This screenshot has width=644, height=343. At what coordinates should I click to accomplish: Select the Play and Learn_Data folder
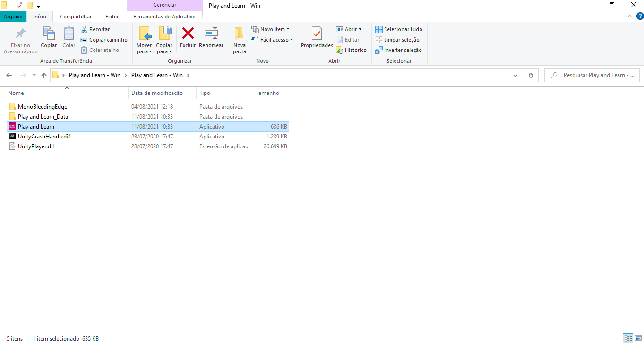43,117
